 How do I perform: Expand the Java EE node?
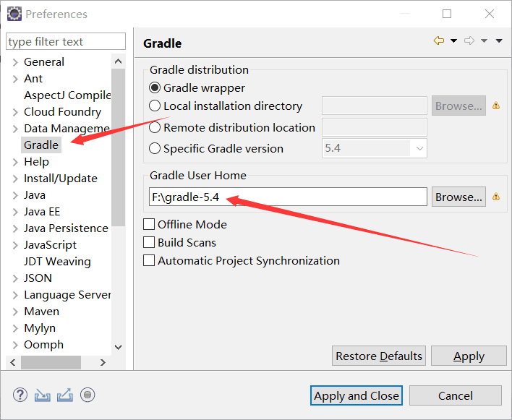[x=15, y=212]
